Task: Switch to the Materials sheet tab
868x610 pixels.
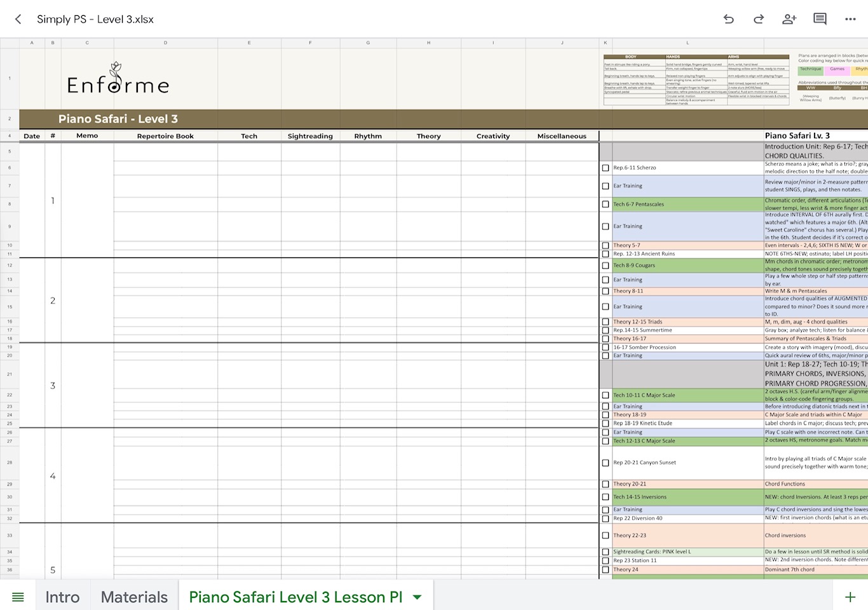Action: (134, 597)
